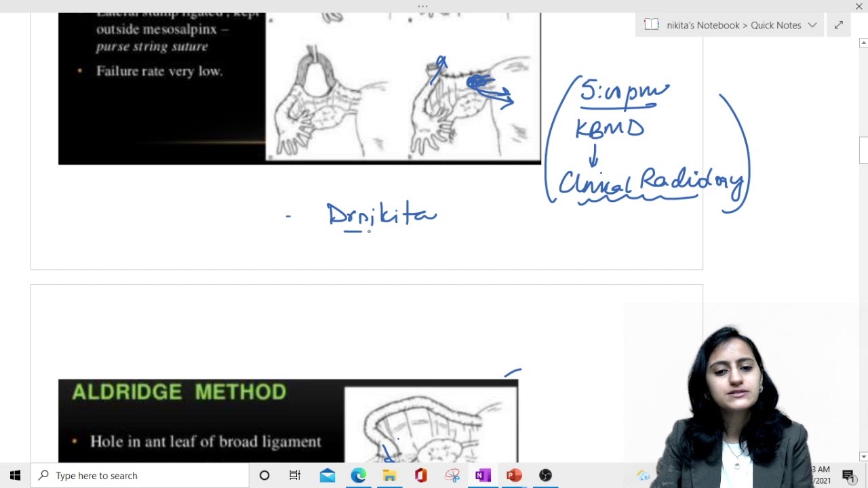The image size is (868, 488).
Task: Click 'purse string suture' italic text
Action: click(152, 46)
